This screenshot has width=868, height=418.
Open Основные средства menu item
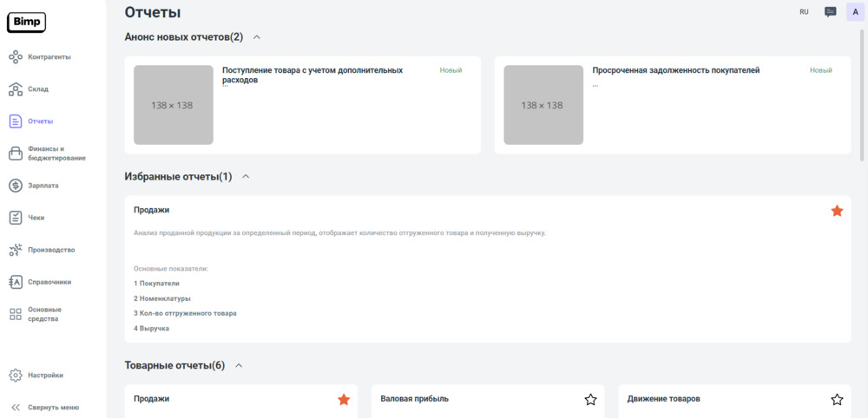click(44, 314)
